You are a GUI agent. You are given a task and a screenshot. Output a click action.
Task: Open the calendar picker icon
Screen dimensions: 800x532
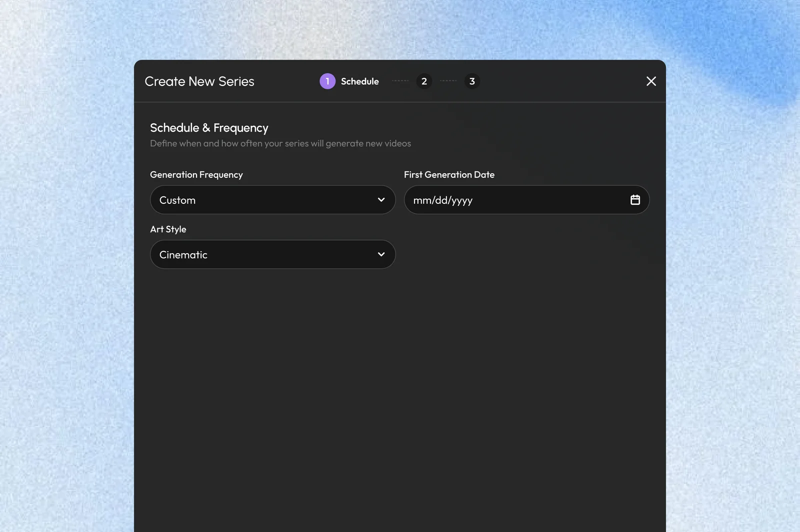click(635, 200)
